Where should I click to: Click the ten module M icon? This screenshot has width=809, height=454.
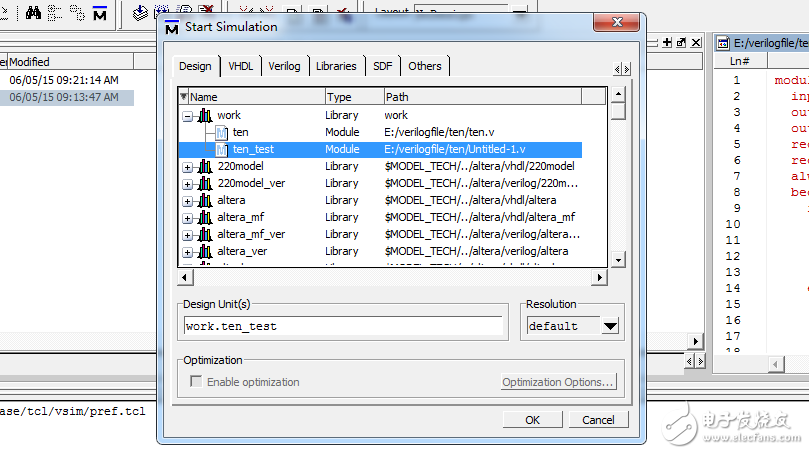[x=222, y=133]
